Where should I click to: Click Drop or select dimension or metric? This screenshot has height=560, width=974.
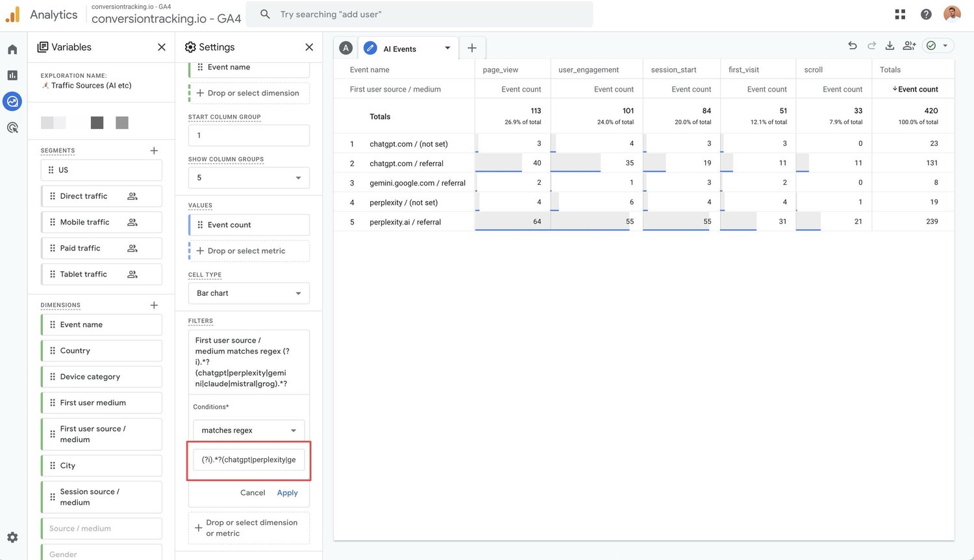tap(249, 528)
